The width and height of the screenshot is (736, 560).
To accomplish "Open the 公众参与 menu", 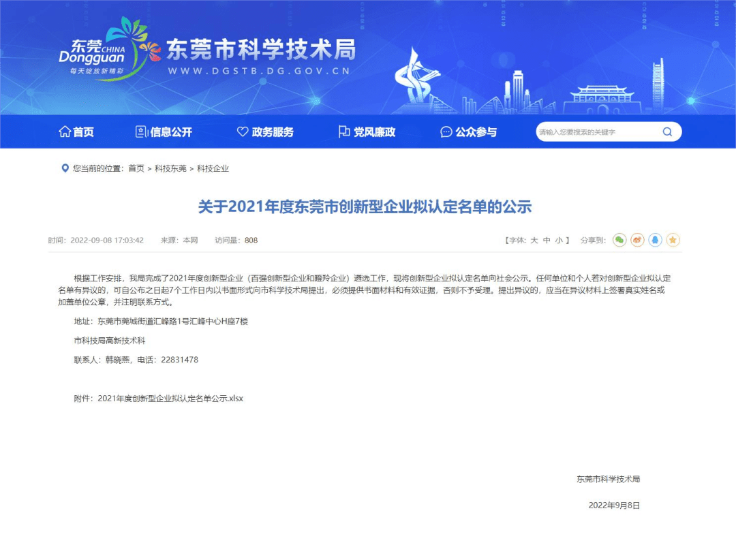I will click(469, 132).
